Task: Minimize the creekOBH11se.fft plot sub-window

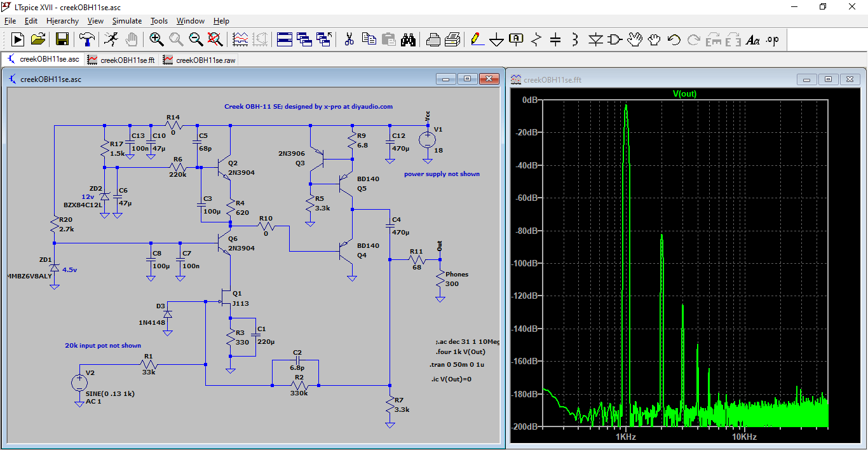Action: [x=807, y=79]
